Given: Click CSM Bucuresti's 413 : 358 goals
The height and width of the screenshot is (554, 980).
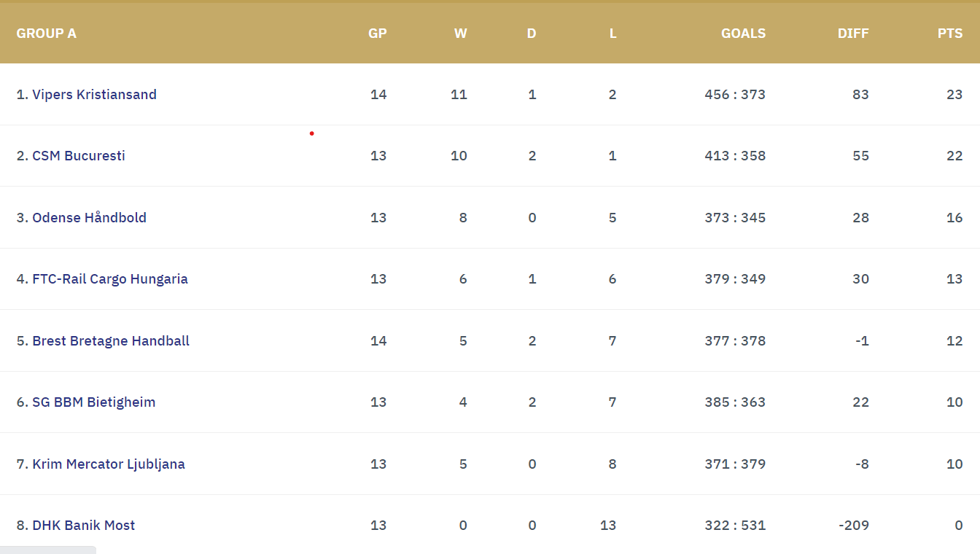Looking at the screenshot, I should coord(735,156).
